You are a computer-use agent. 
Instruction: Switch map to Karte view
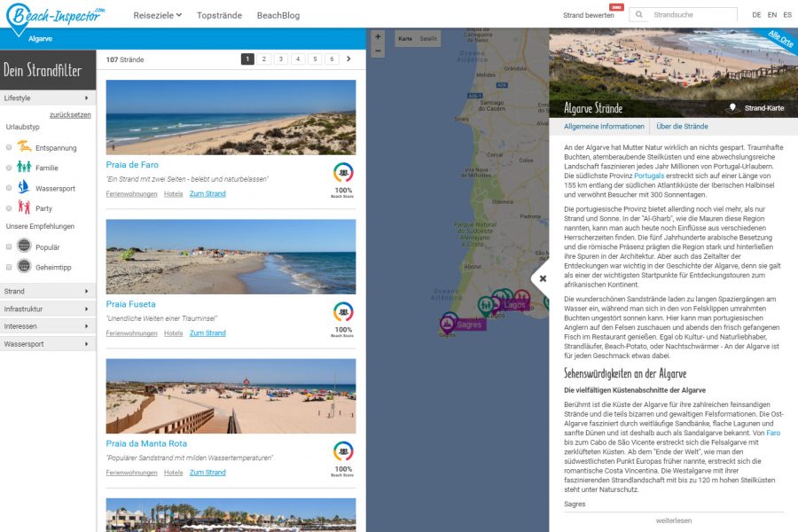click(405, 39)
